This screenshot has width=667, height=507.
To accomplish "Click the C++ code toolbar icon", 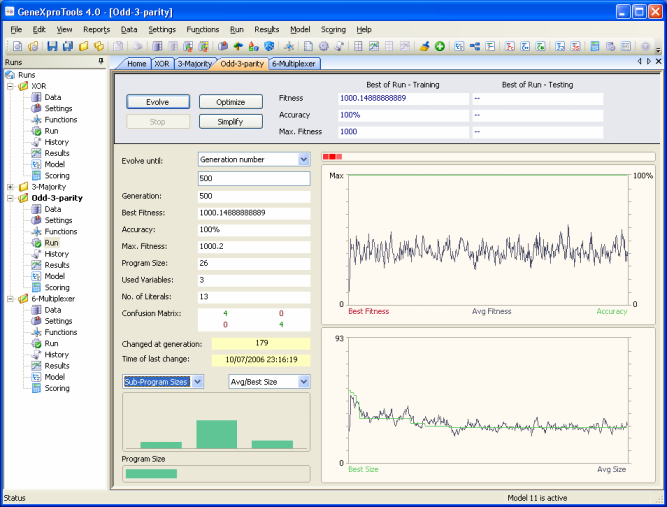I will coord(525,46).
